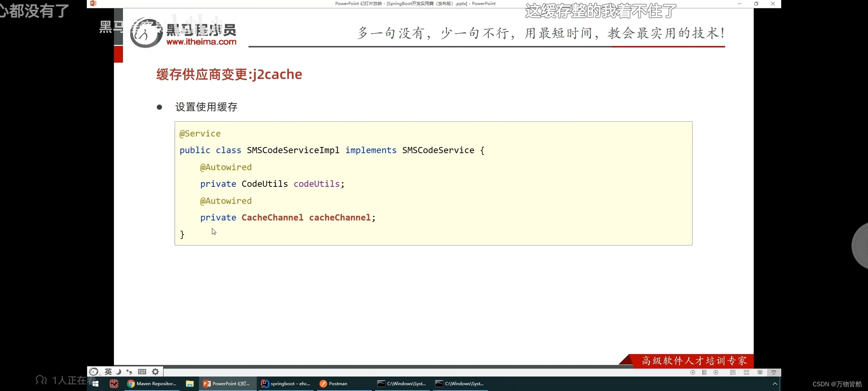
Task: Switch to Postman on the taskbar
Action: tap(344, 383)
